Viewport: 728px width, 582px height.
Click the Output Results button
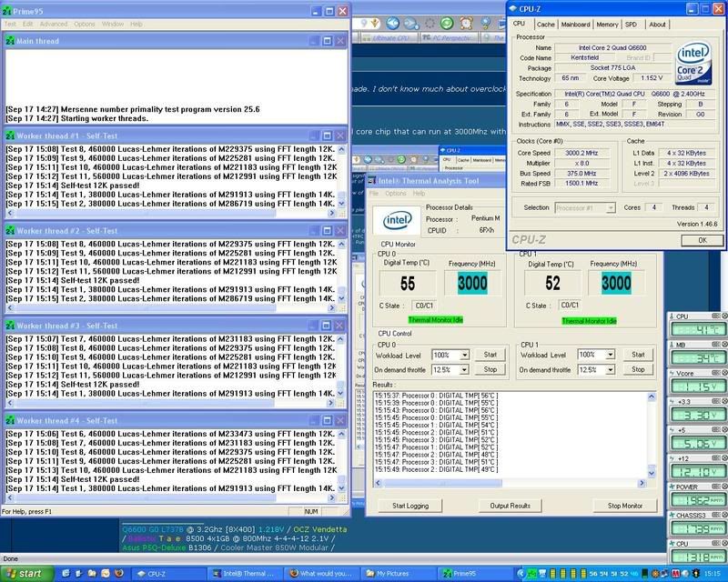510,506
